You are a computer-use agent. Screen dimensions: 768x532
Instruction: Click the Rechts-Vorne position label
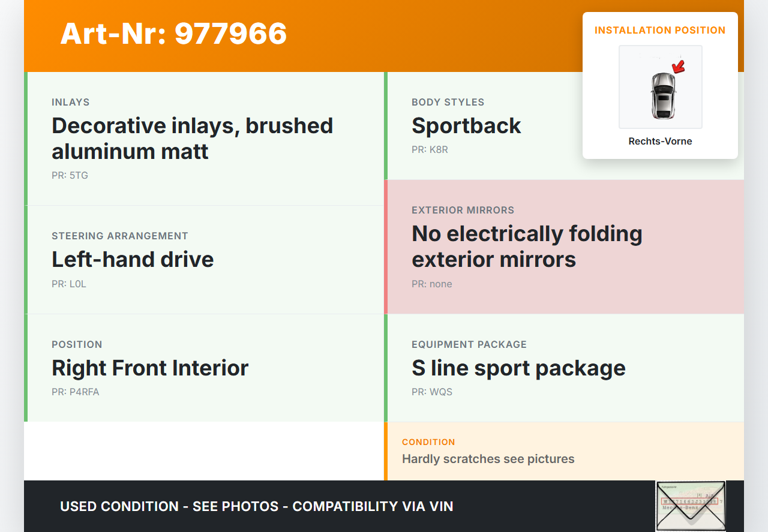click(660, 142)
